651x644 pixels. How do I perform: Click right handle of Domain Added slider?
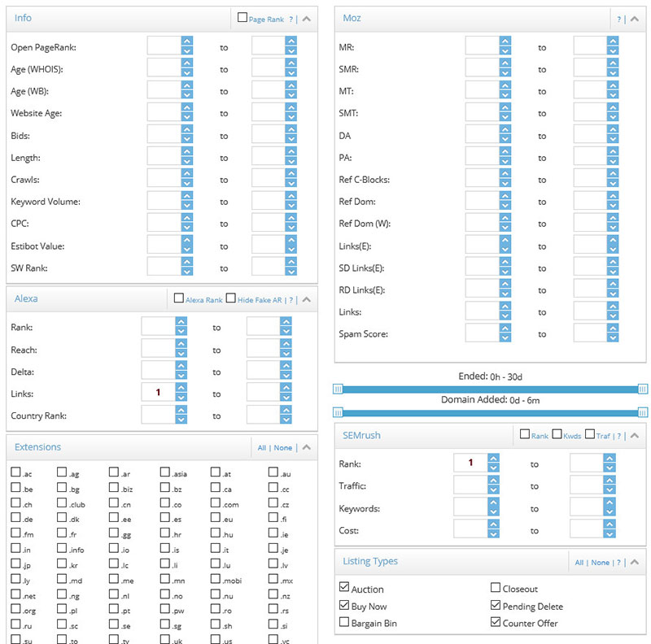point(643,412)
